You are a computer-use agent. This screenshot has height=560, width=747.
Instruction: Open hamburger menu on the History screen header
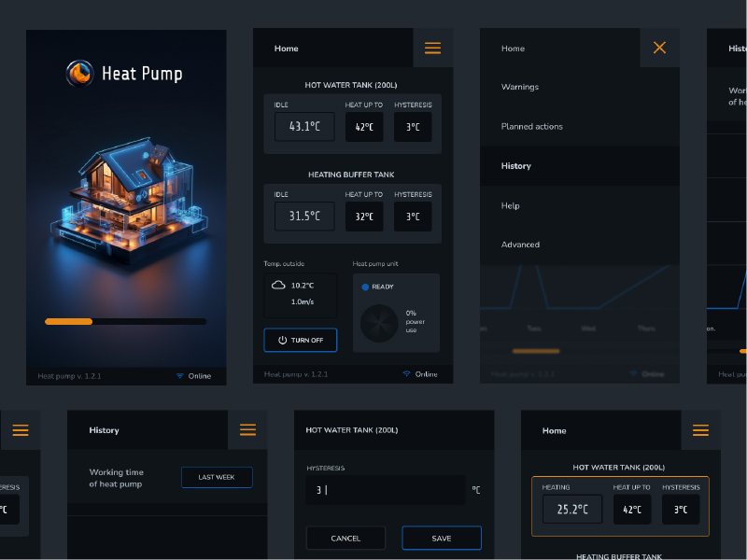pos(247,430)
